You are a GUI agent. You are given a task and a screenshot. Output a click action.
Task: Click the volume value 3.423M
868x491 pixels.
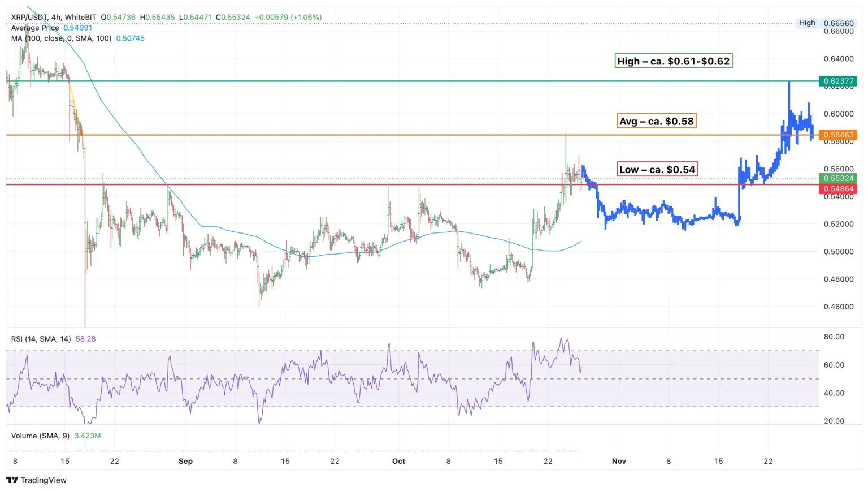[88, 436]
